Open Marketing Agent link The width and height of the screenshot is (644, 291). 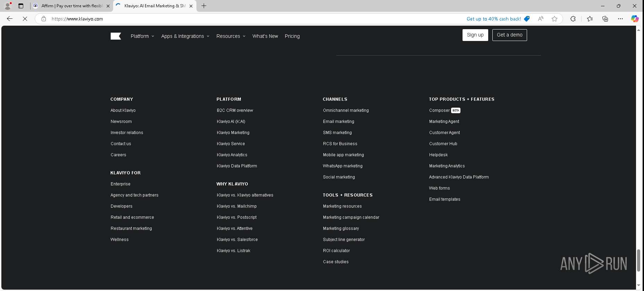tap(444, 122)
